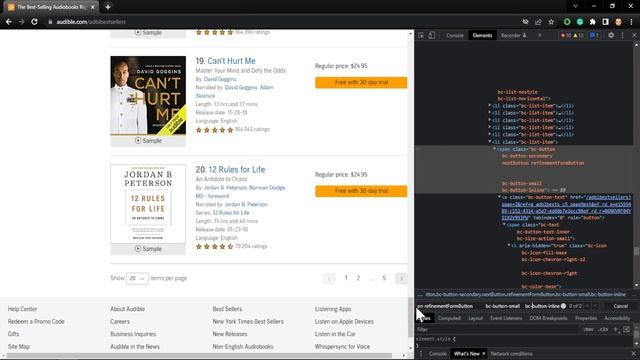This screenshot has height=360, width=640.
Task: Click the crossed-eye icon in the address bar
Action: (526, 22)
